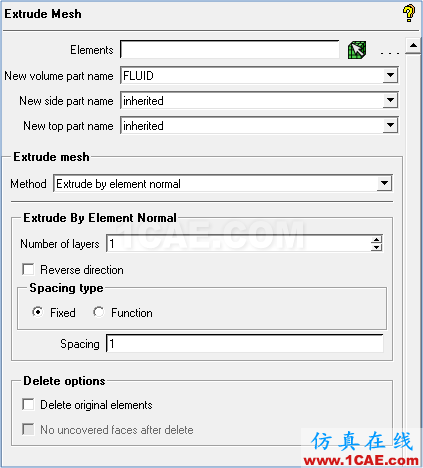Click the element selection icon beside Elements
Screen dimensions: 423x468
pyautogui.click(x=357, y=50)
